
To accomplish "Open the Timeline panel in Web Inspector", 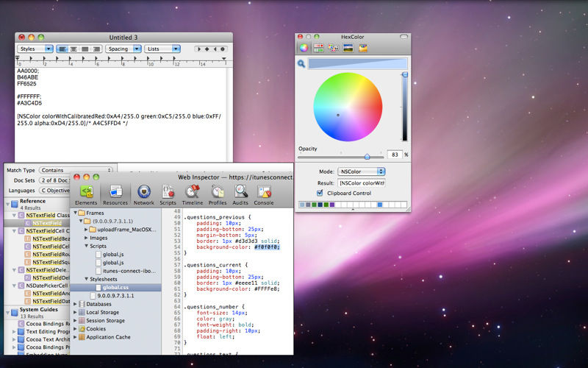I will [x=193, y=195].
